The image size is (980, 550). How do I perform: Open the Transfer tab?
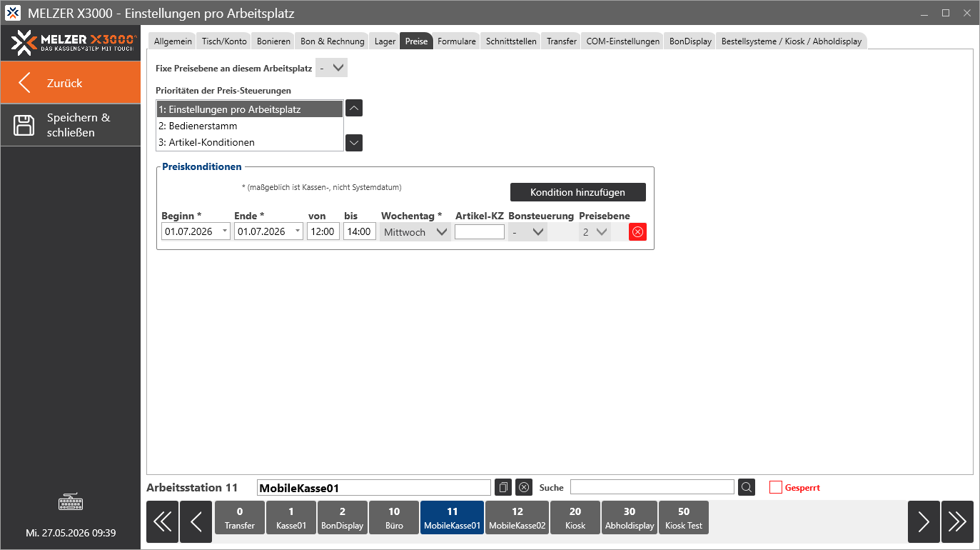click(x=562, y=41)
